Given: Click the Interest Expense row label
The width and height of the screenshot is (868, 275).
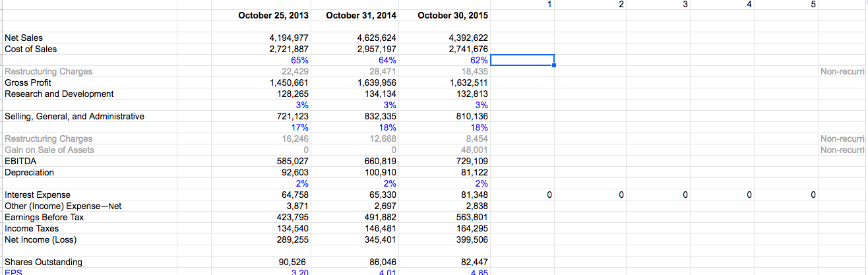Looking at the screenshot, I should click(37, 195).
